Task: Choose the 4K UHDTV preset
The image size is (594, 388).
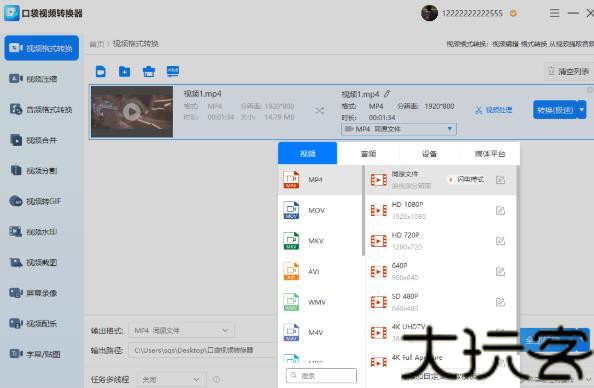Action: [x=441, y=332]
